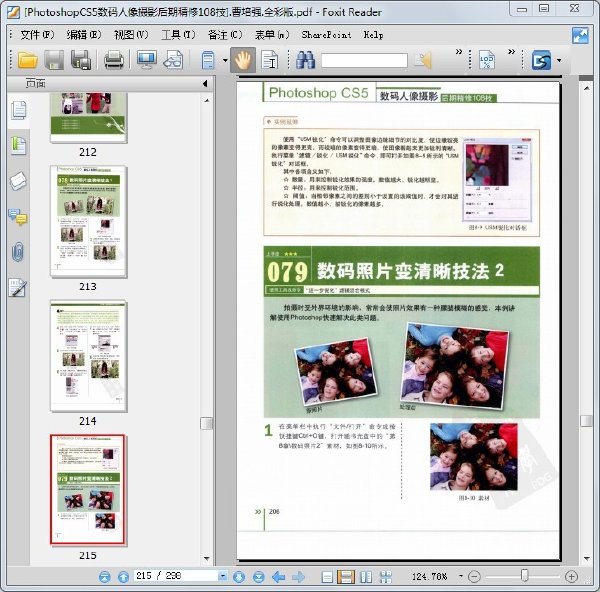The height and width of the screenshot is (592, 600).
Task: Click the blue Foxit sharing icon
Action: 541,60
